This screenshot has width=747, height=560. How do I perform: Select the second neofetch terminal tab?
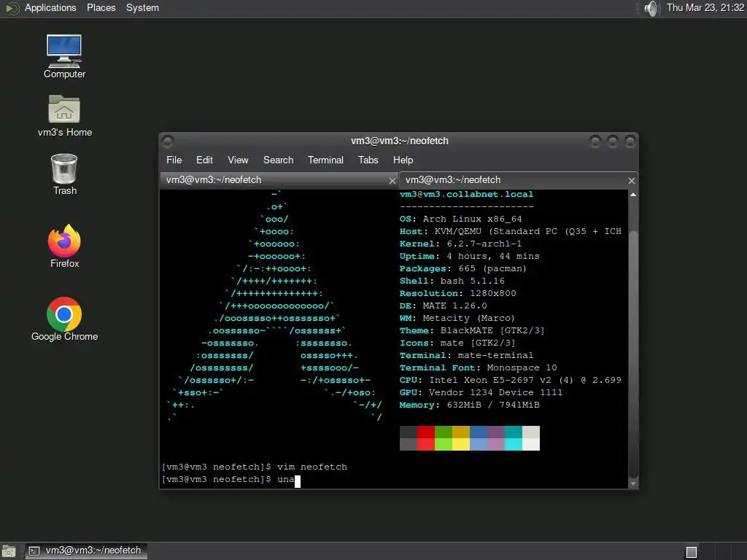[519, 180]
